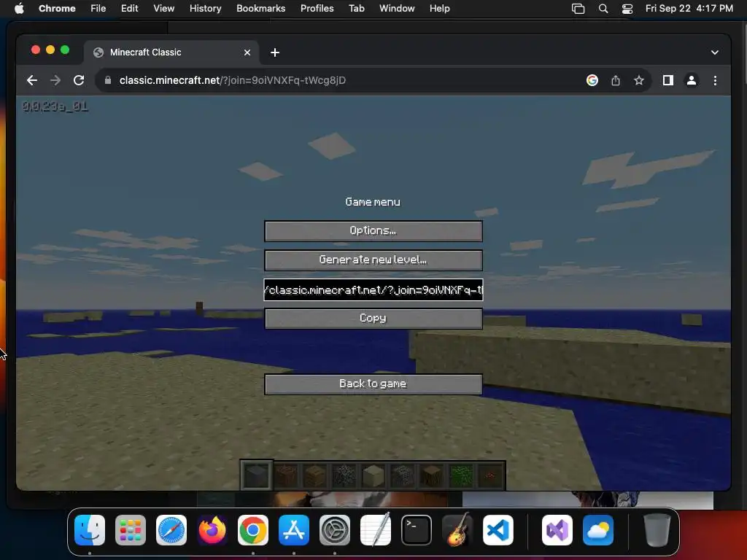Image resolution: width=747 pixels, height=560 pixels.
Task: Launch GarageBand from the dock
Action: coord(457,530)
